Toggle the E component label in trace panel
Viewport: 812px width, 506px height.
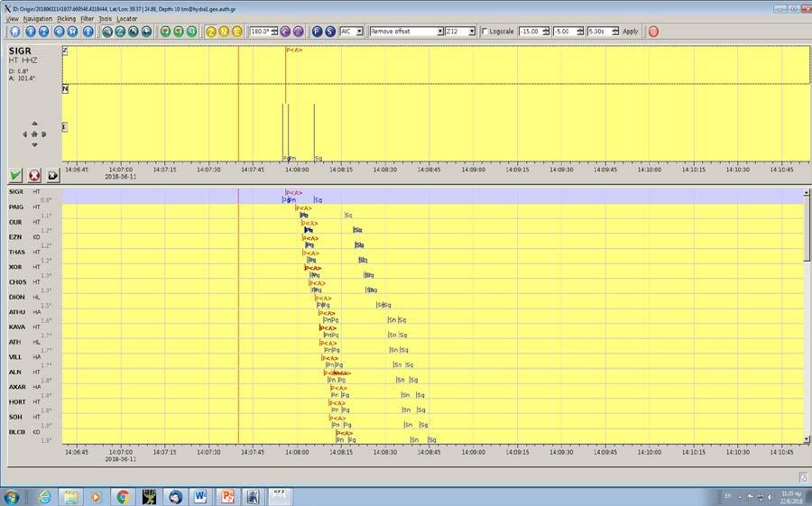[65, 127]
